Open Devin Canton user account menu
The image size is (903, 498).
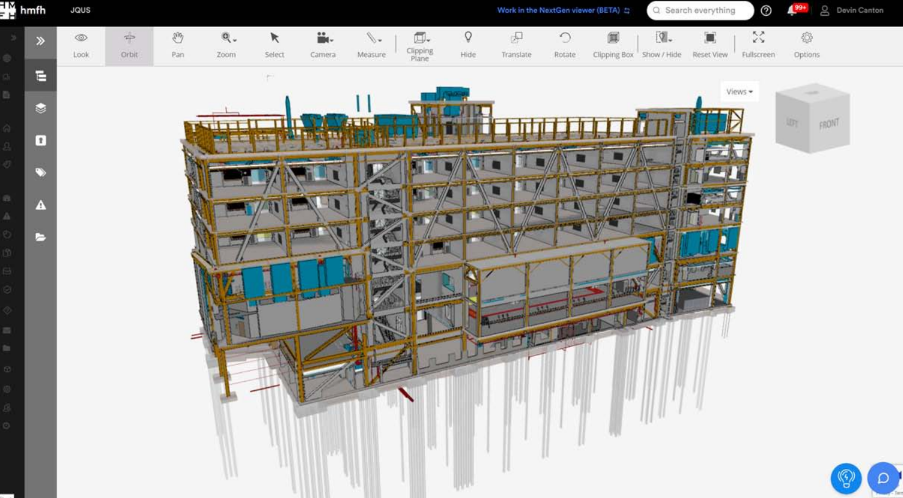pos(851,11)
